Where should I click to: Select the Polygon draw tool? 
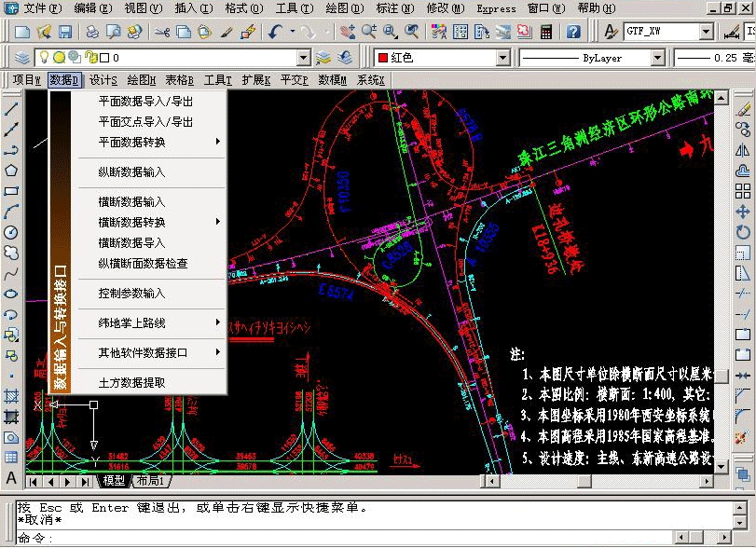click(11, 171)
